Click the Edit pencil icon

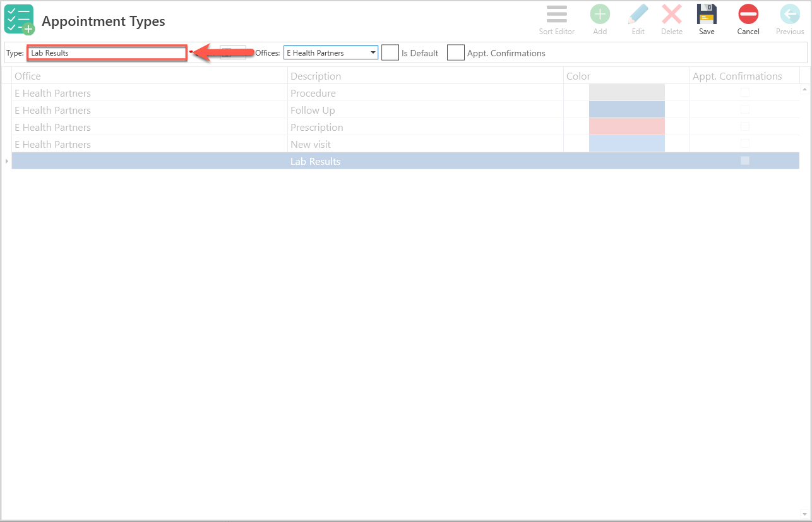point(638,20)
